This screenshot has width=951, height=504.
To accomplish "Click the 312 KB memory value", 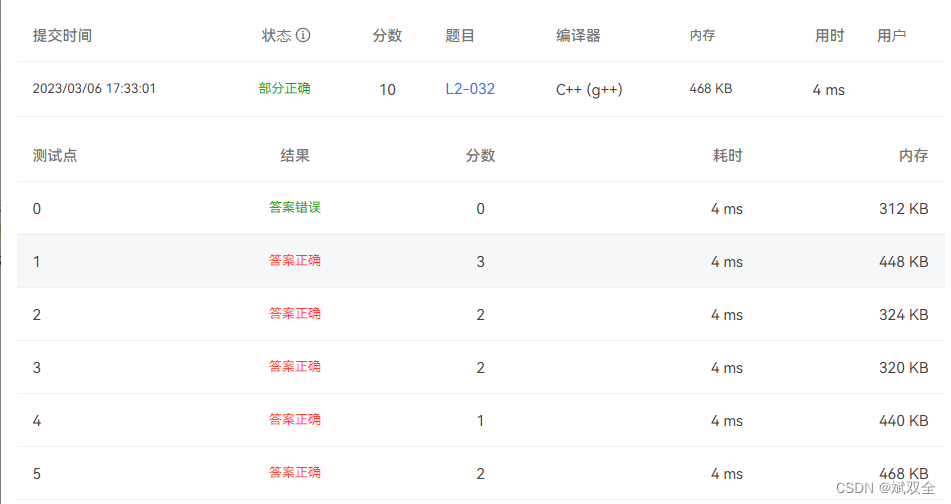I will tap(904, 209).
